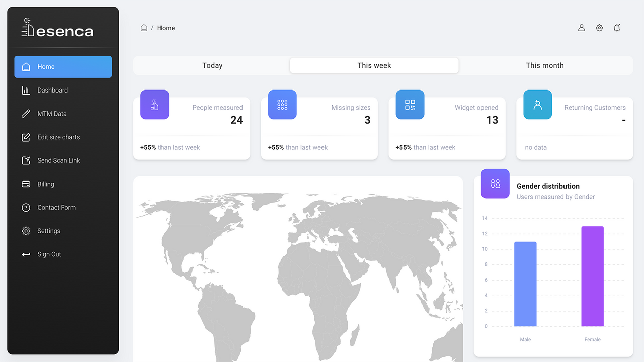Click the Widget opened value 13
This screenshot has height=362, width=644.
(492, 120)
